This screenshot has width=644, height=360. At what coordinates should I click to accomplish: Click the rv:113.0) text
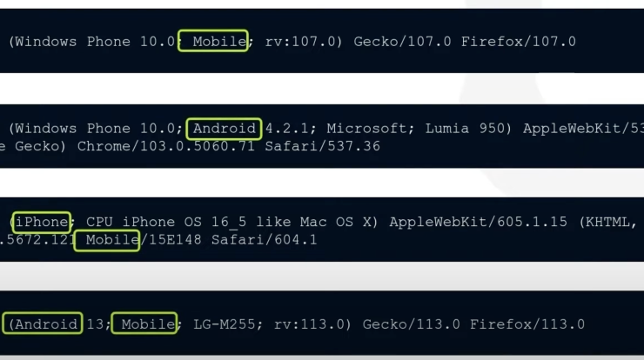click(312, 324)
